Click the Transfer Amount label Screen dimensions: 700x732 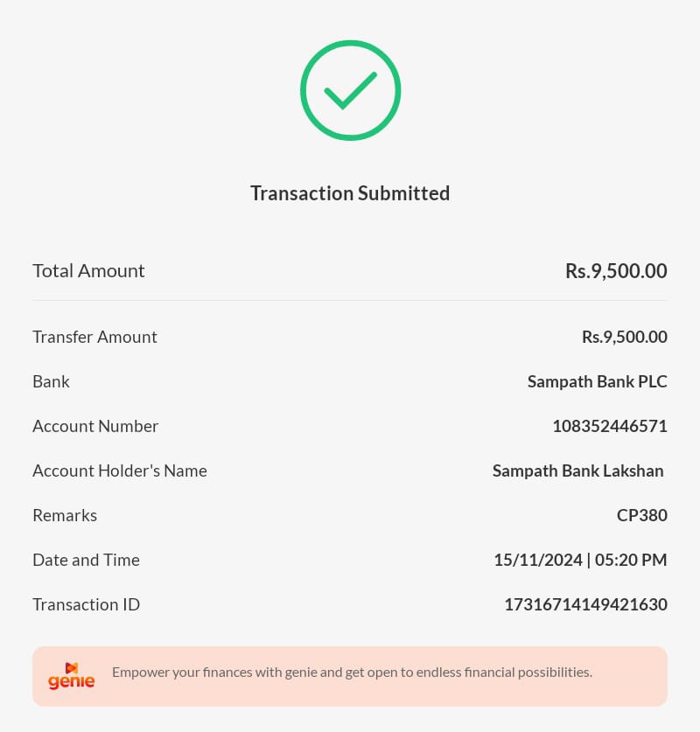pos(94,337)
